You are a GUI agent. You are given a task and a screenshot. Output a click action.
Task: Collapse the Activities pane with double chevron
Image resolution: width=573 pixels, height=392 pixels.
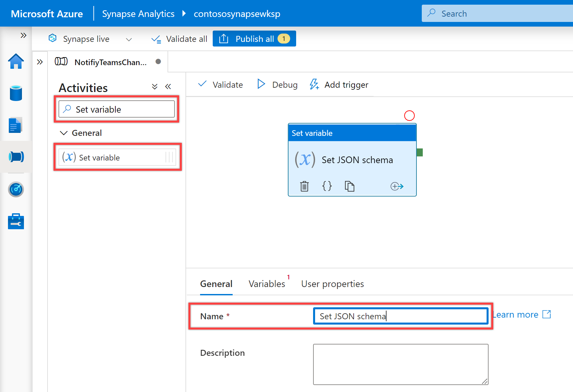point(168,87)
